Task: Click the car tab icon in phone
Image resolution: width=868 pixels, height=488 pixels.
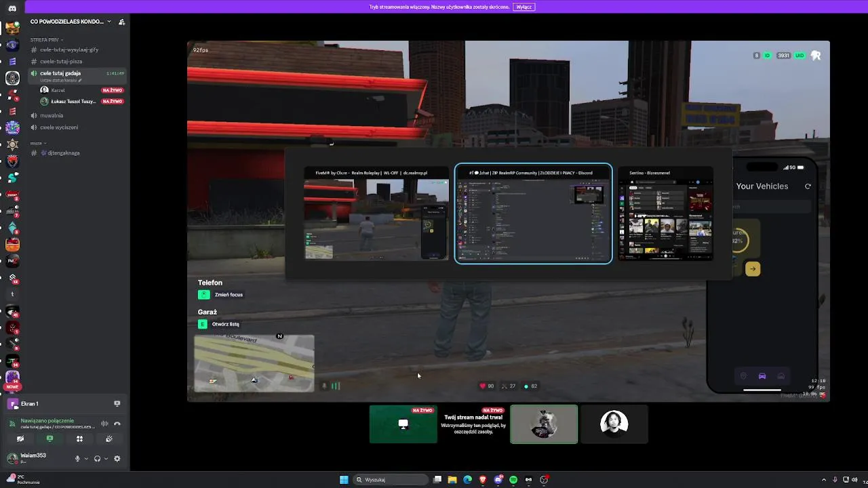Action: 762,376
